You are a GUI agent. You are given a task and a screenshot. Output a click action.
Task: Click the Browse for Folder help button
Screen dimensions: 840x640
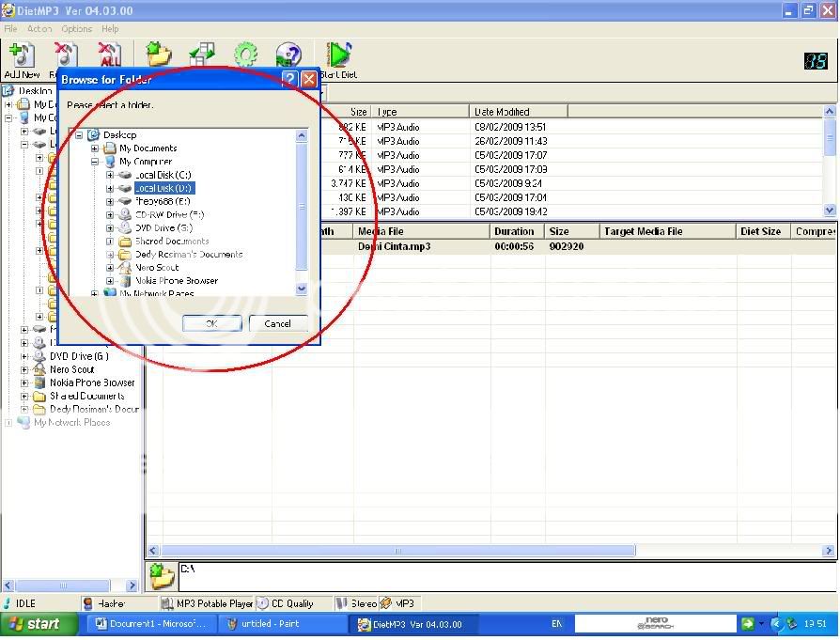click(x=289, y=80)
